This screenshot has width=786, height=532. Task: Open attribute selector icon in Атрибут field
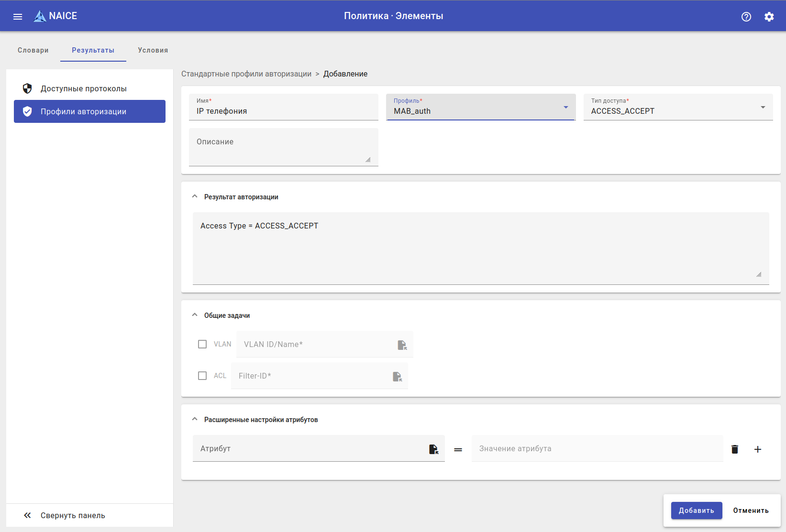(433, 449)
